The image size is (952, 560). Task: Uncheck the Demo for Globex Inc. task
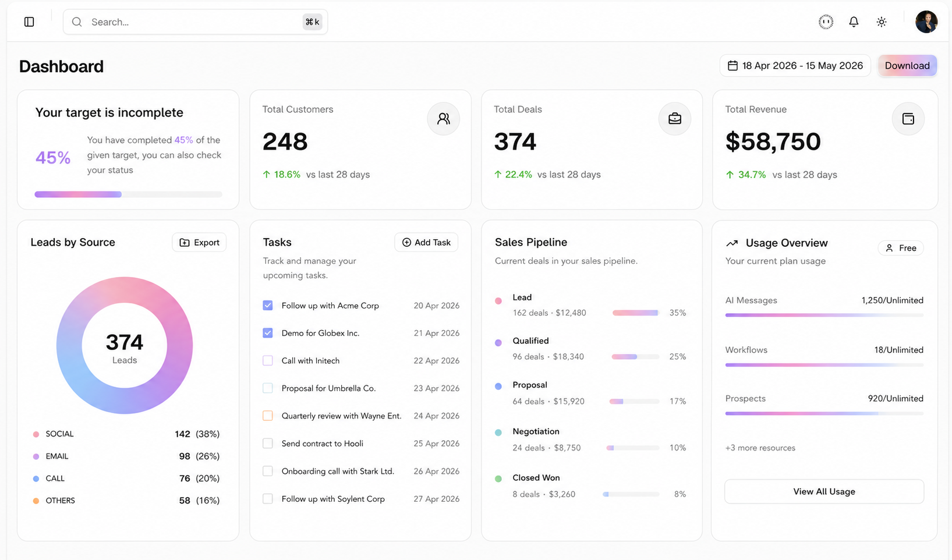tap(268, 333)
